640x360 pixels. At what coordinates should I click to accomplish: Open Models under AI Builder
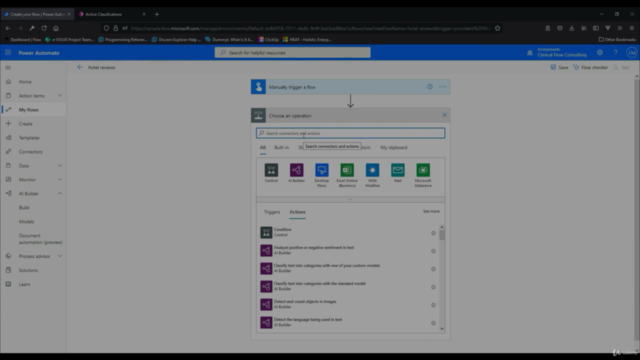[27, 221]
